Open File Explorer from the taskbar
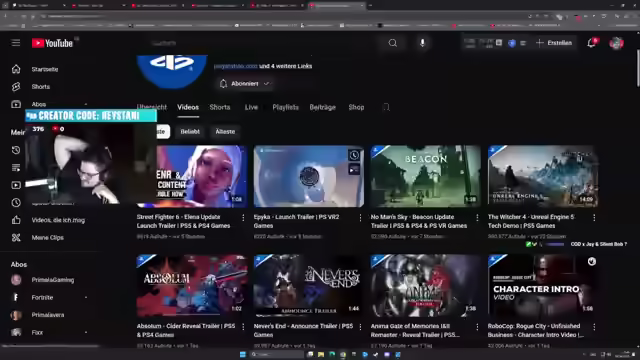 coord(321,354)
